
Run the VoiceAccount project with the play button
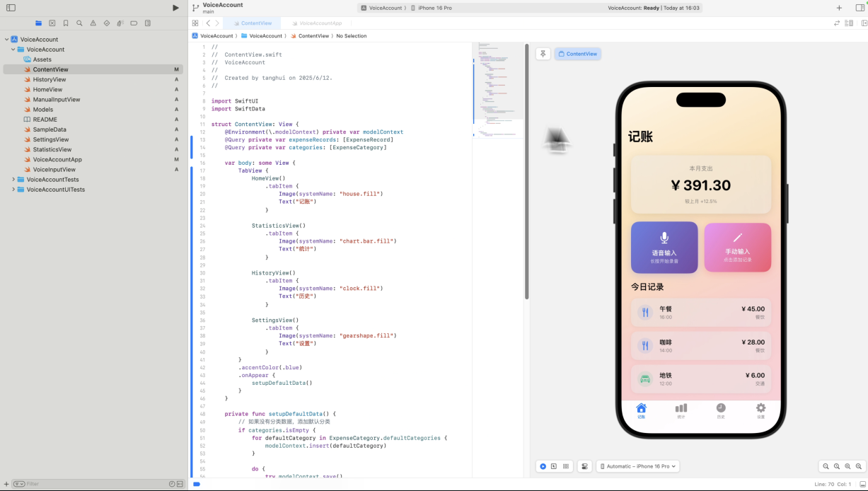[175, 8]
